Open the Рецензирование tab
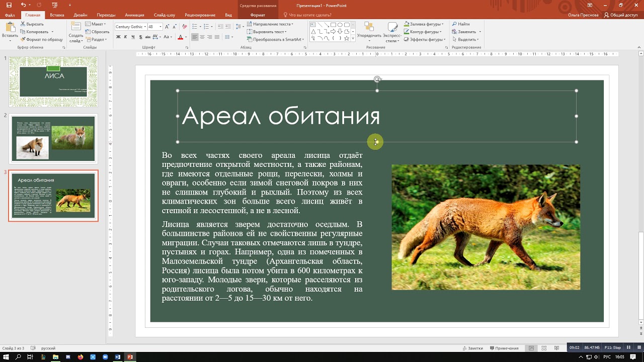The image size is (644, 362). coord(200,15)
